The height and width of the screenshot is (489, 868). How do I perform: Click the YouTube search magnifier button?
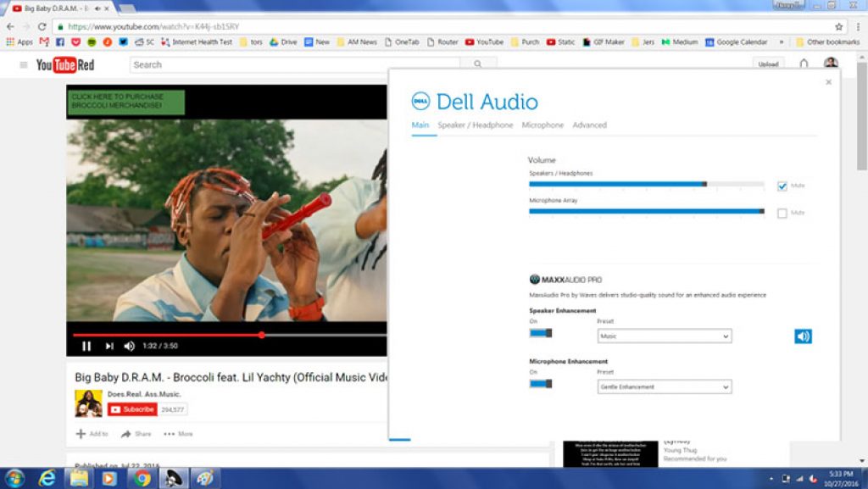[x=478, y=64]
